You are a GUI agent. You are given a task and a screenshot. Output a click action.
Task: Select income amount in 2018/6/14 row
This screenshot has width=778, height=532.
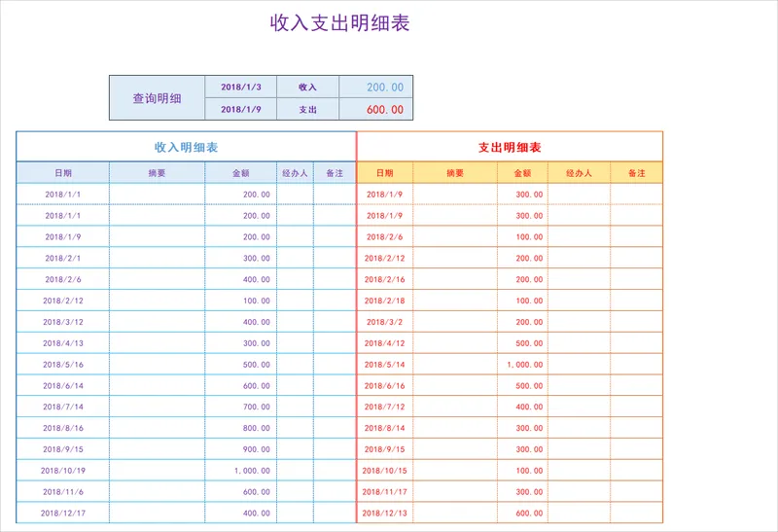point(240,385)
